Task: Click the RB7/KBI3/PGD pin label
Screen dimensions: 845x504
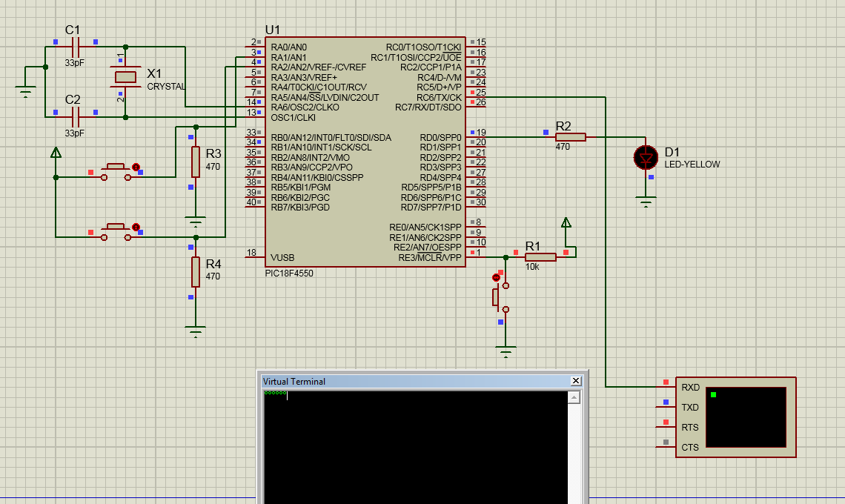Action: pyautogui.click(x=300, y=208)
